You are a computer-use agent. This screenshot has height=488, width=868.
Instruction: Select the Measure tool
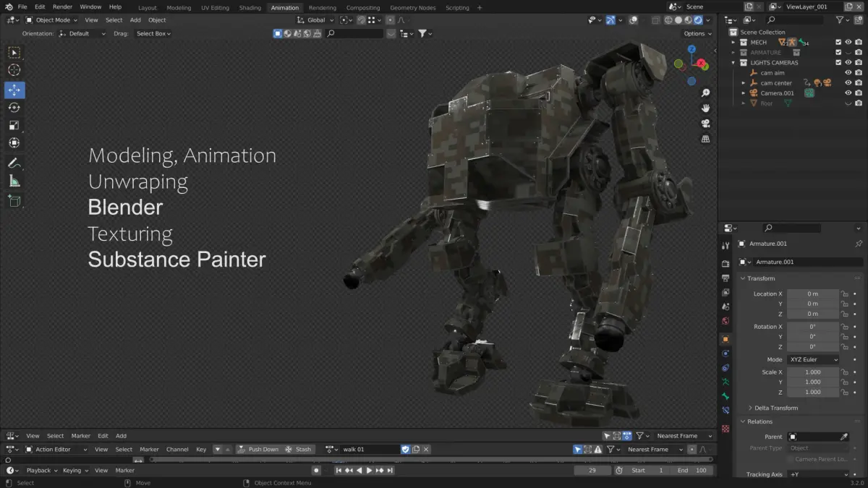coord(14,181)
